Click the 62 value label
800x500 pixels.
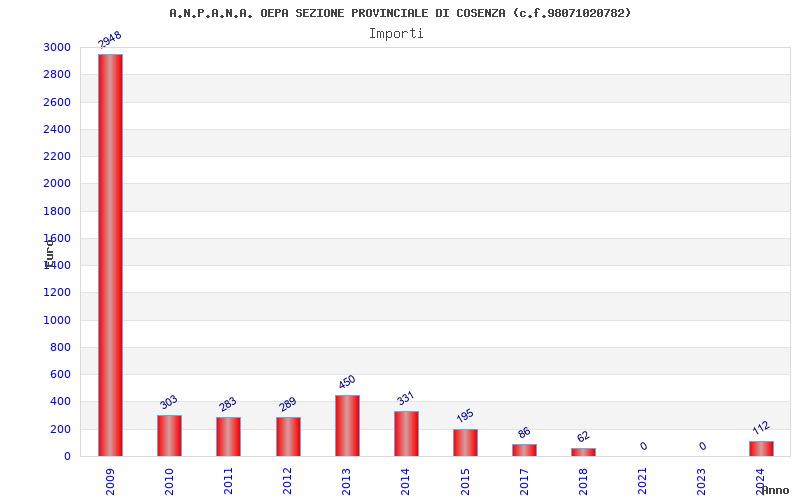point(583,437)
